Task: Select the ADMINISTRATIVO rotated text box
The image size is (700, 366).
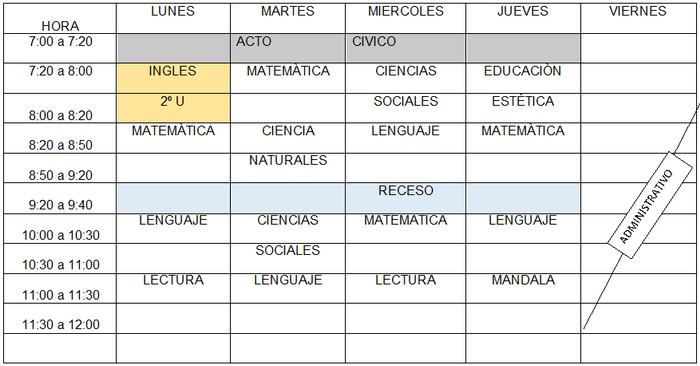Action: coord(650,205)
